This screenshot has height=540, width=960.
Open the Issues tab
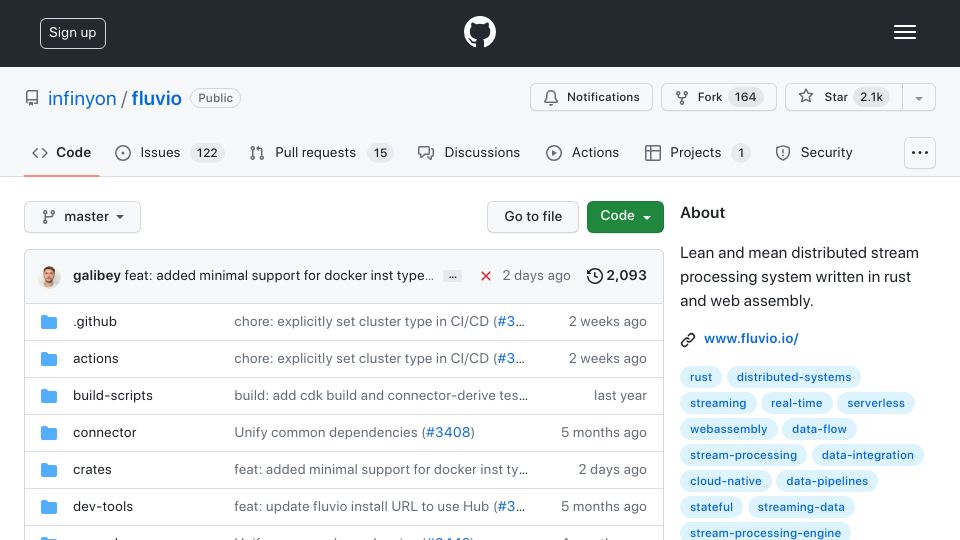pyautogui.click(x=170, y=152)
